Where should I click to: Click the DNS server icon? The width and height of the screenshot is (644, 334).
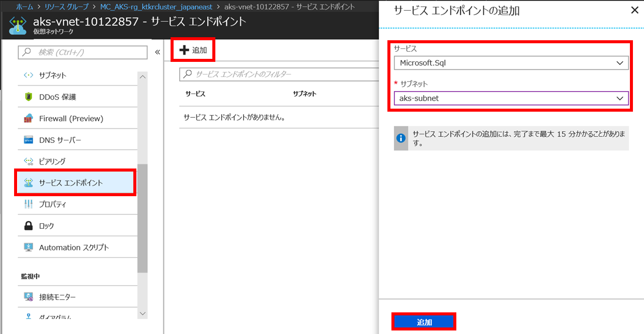coord(29,140)
